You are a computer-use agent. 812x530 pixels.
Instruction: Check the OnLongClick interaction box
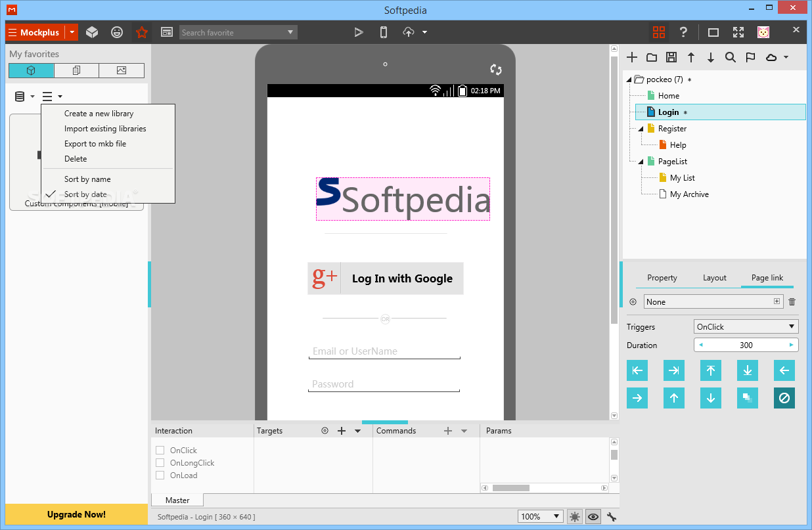[160, 463]
